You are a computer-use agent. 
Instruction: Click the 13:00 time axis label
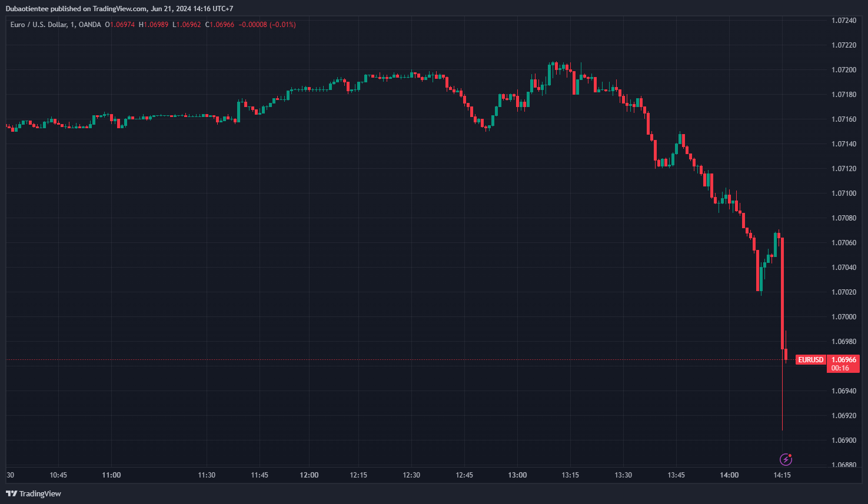[517, 475]
